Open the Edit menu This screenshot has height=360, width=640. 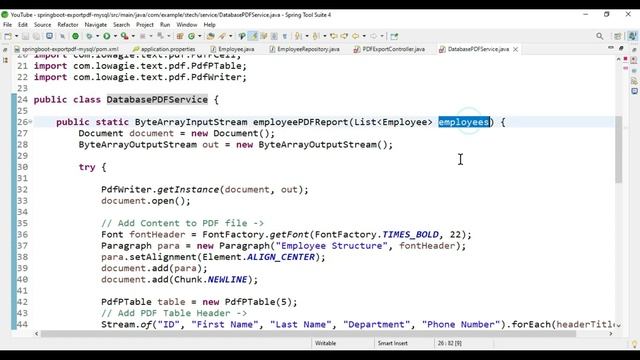[x=23, y=25]
